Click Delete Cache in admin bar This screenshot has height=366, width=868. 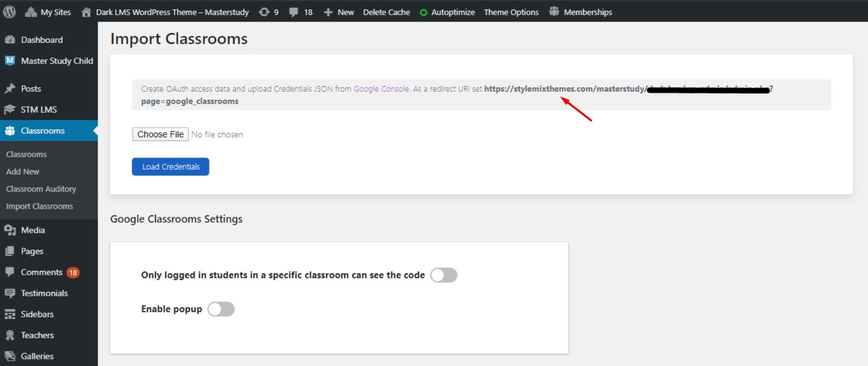click(x=386, y=12)
